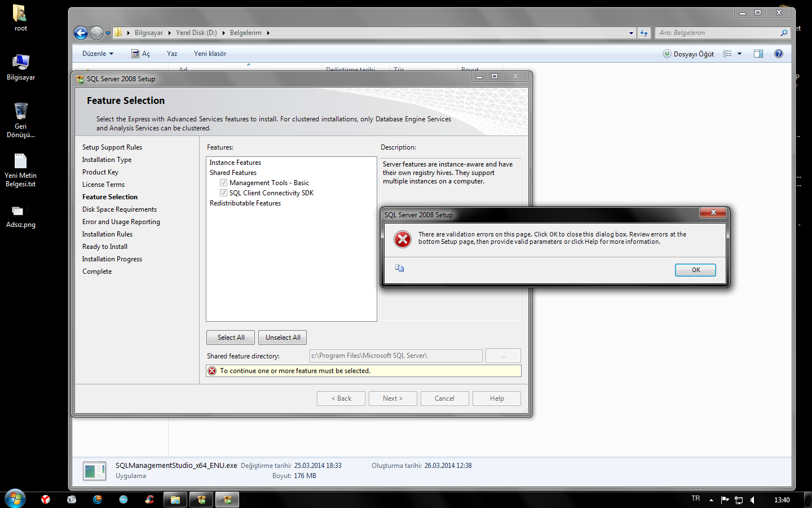Click the red error icon in the validation dialog
The width and height of the screenshot is (812, 508).
pos(403,239)
